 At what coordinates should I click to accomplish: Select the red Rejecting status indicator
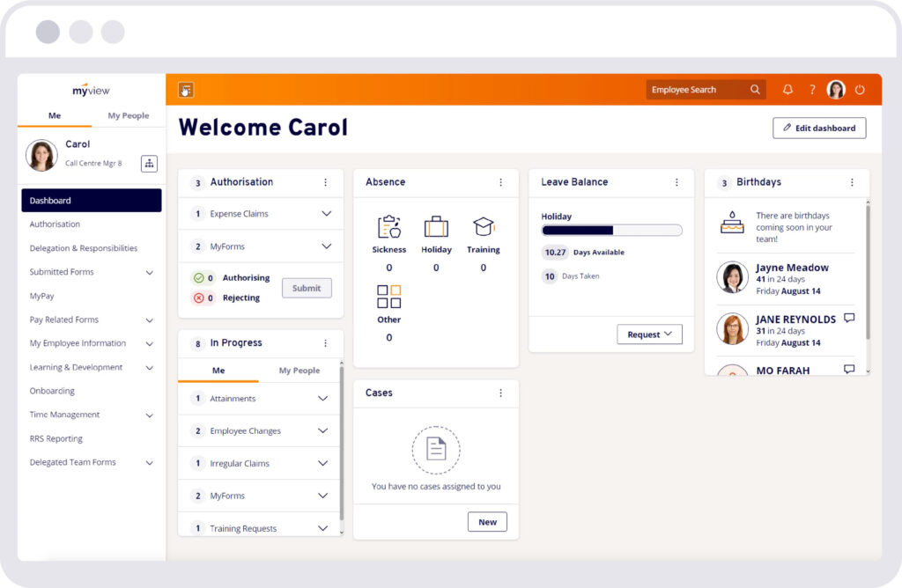[x=198, y=298]
